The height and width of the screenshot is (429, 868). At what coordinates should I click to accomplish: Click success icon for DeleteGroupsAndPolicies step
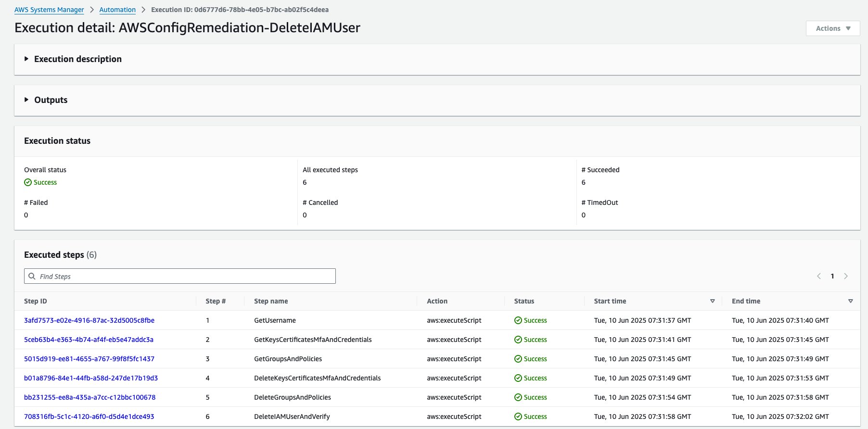pos(518,397)
